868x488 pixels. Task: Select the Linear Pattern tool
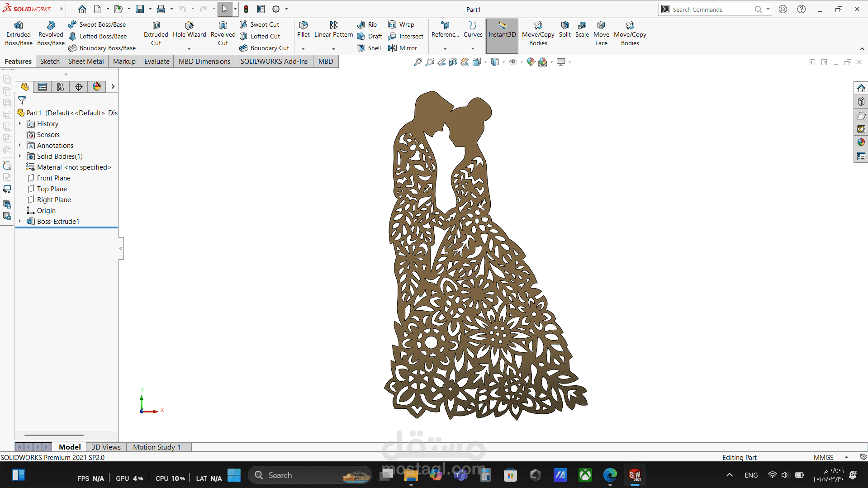pyautogui.click(x=334, y=30)
